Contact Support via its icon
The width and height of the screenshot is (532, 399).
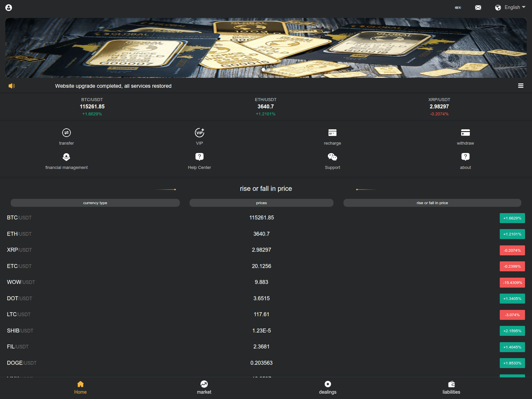(332, 157)
